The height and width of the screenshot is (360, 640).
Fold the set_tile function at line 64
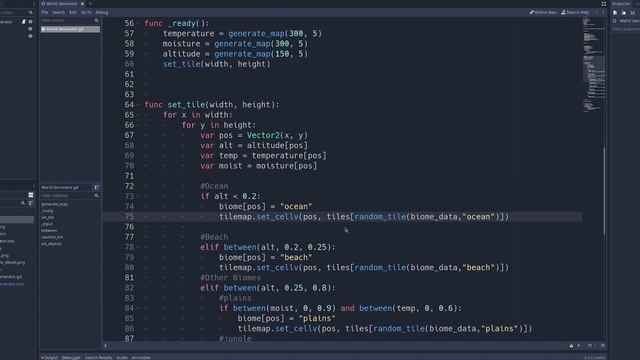pos(139,105)
